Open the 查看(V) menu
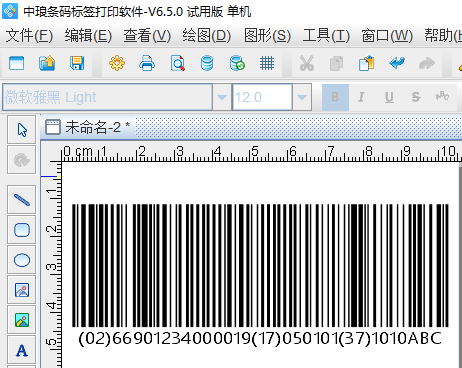The width and height of the screenshot is (462, 368). tap(147, 35)
